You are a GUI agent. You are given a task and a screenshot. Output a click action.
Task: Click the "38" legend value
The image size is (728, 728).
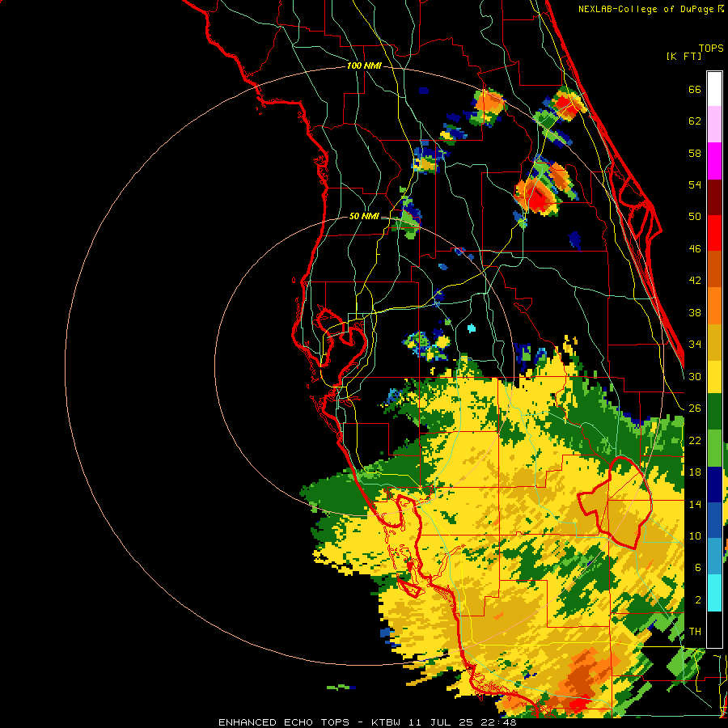695,312
